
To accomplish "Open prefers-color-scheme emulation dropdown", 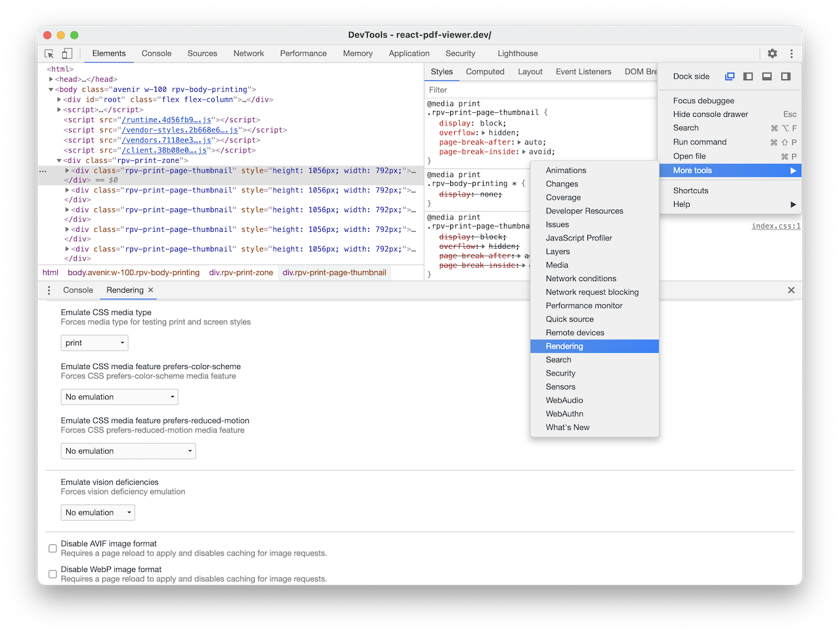I will 119,397.
